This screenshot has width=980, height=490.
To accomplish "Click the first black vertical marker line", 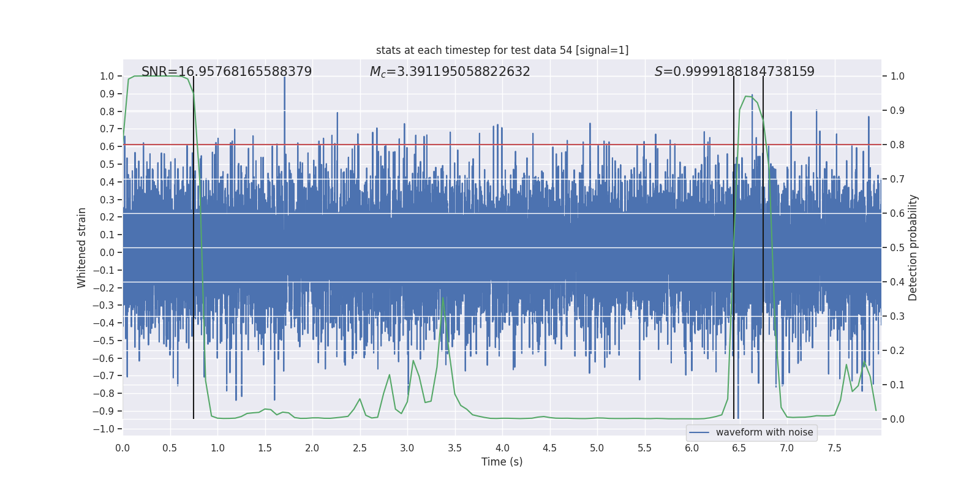I will click(194, 247).
